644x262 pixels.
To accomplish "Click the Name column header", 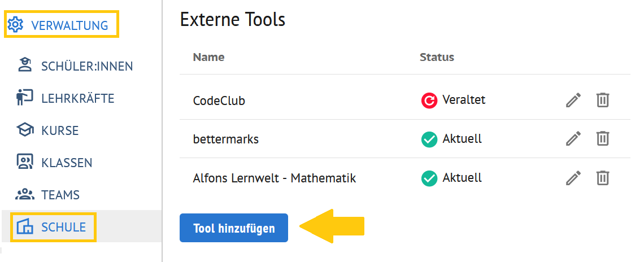I will [208, 56].
